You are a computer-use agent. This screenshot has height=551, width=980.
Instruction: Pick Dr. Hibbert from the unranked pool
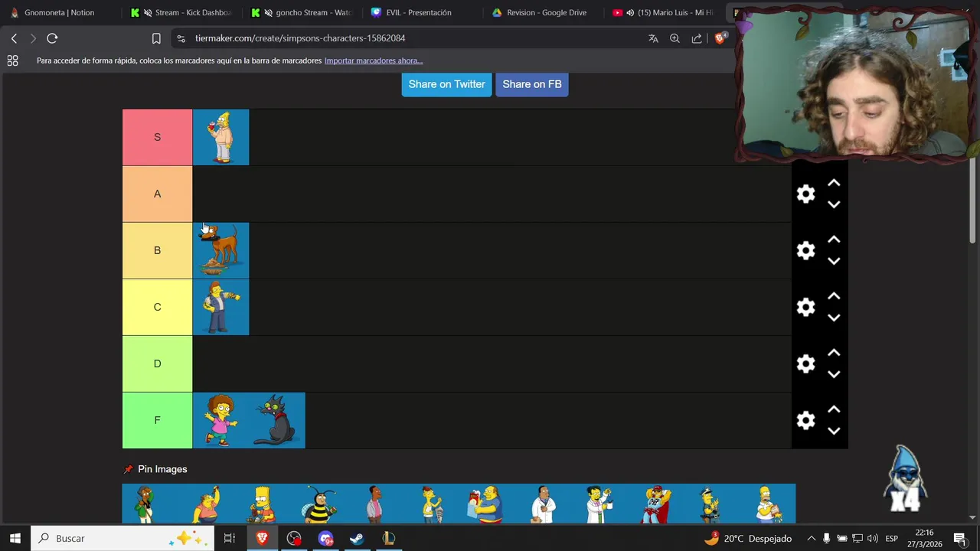[543, 504]
